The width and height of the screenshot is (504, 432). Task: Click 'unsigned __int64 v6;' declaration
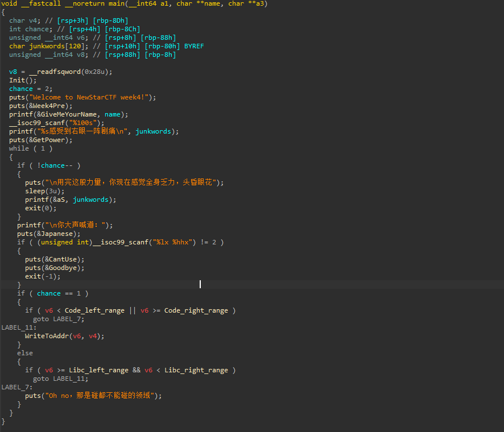point(48,38)
